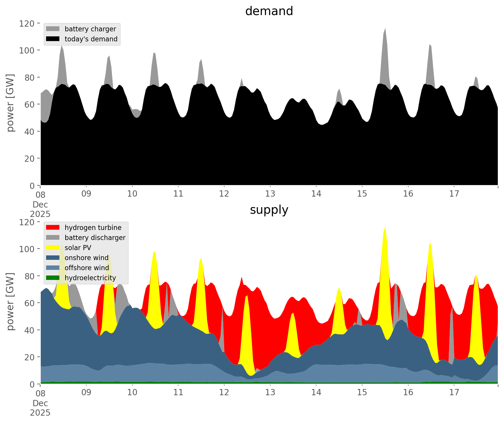
Task: Click the gray battery charger legend swatch
Action: pos(53,29)
